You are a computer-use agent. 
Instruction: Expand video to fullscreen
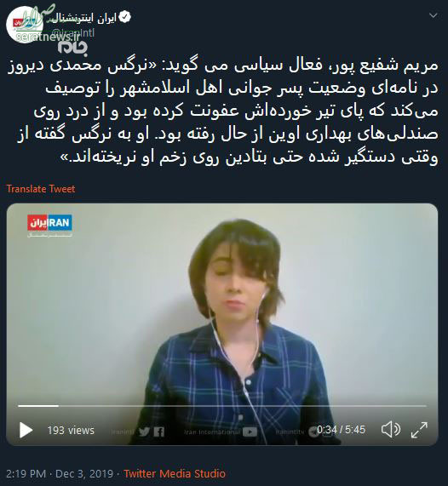click(x=419, y=430)
